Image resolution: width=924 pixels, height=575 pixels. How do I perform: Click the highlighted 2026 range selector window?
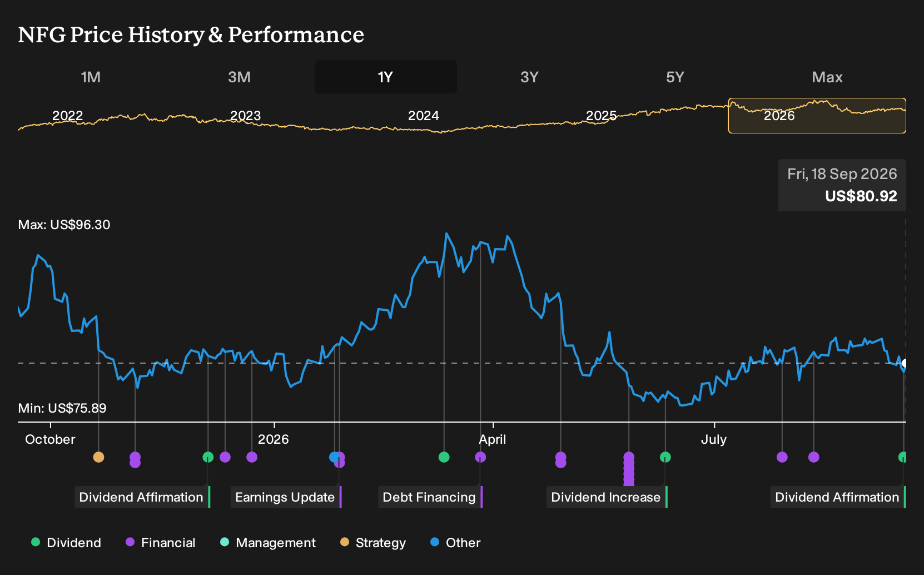(817, 116)
